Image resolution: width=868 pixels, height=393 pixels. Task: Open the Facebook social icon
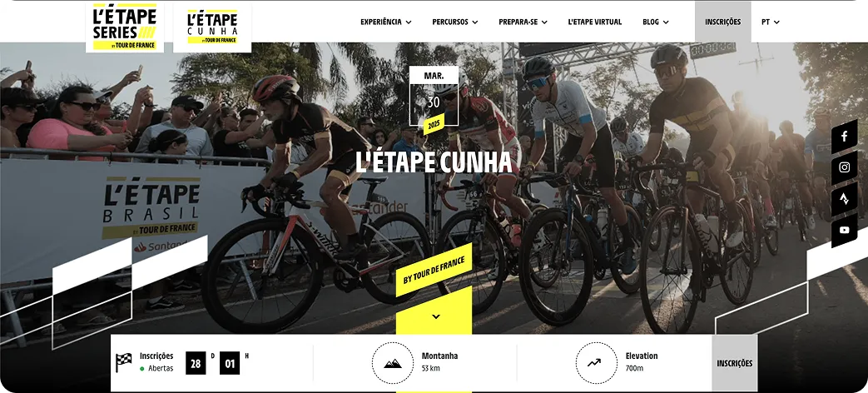(844, 137)
